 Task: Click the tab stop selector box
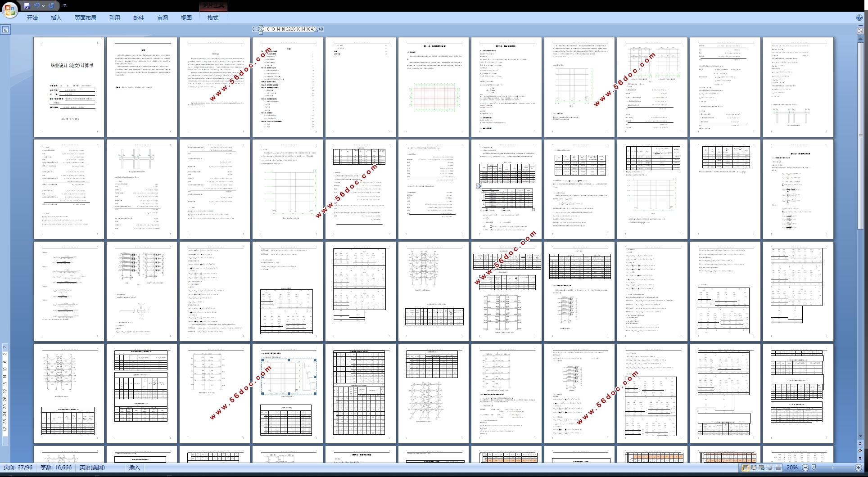pyautogui.click(x=5, y=30)
